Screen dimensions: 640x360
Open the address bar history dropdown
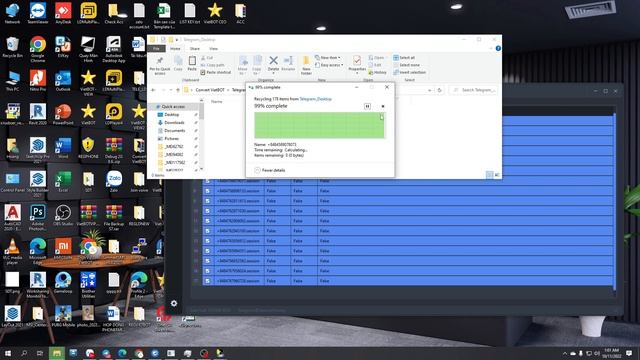(429, 90)
